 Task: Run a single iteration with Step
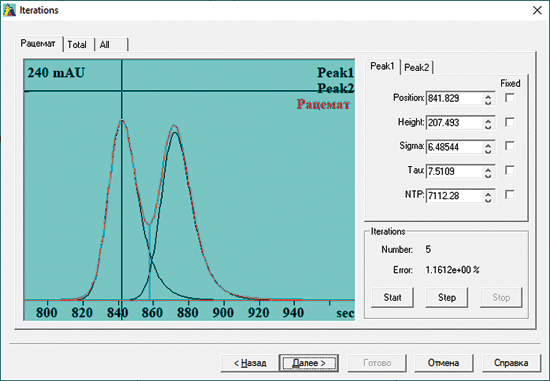pos(447,298)
